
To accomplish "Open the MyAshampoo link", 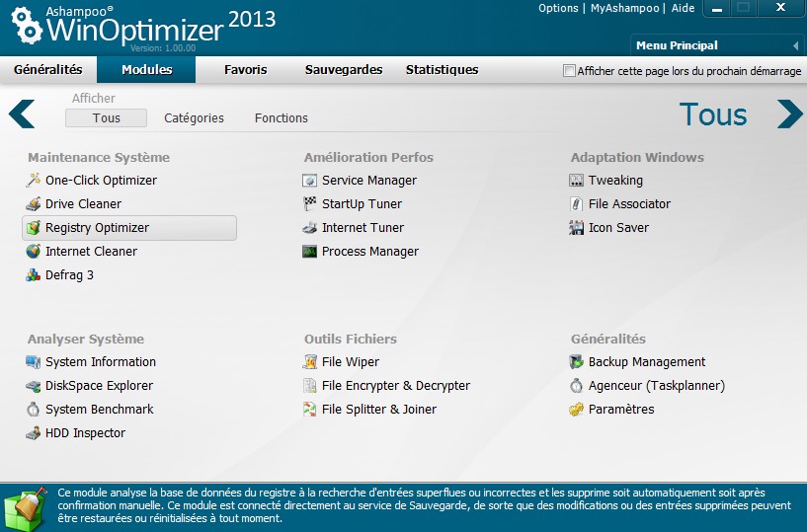I will point(625,8).
